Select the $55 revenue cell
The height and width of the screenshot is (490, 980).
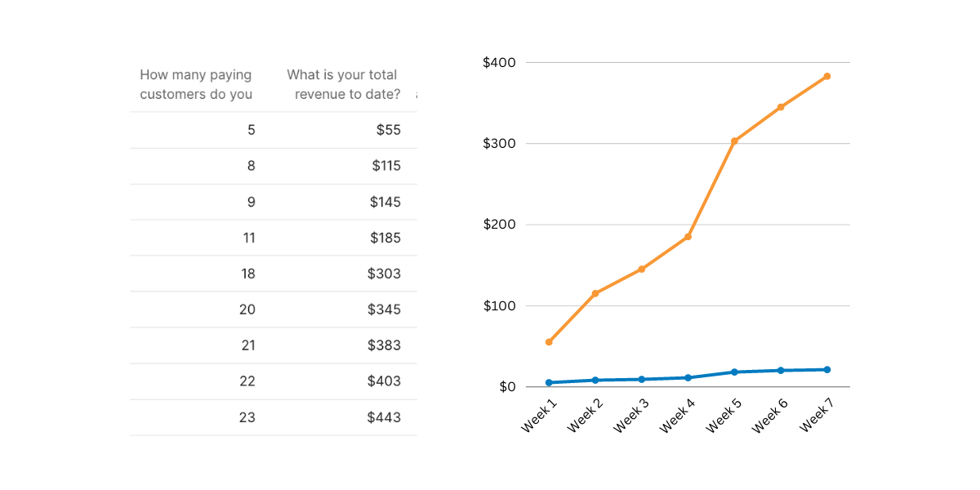pyautogui.click(x=388, y=130)
